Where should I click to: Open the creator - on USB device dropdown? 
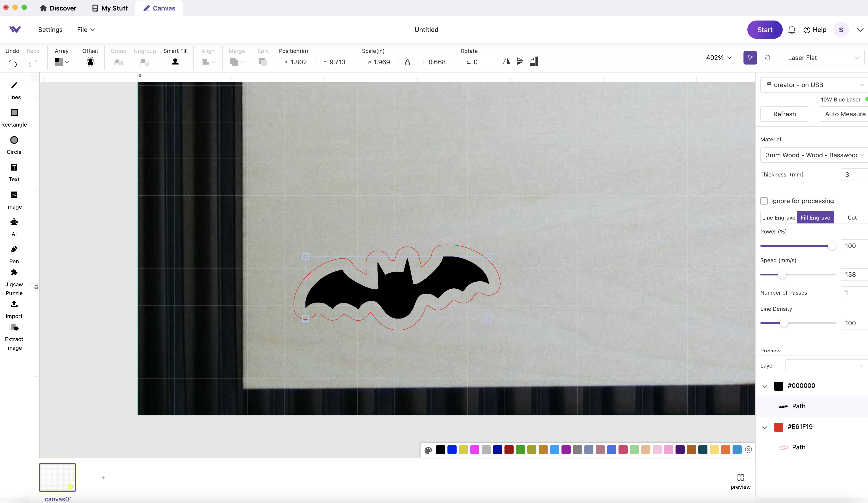[814, 85]
